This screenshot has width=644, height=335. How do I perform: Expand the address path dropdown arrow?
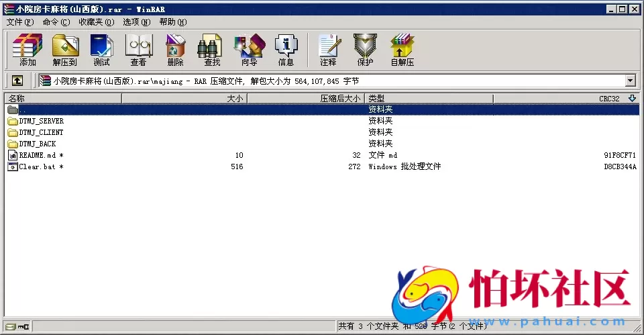(631, 81)
